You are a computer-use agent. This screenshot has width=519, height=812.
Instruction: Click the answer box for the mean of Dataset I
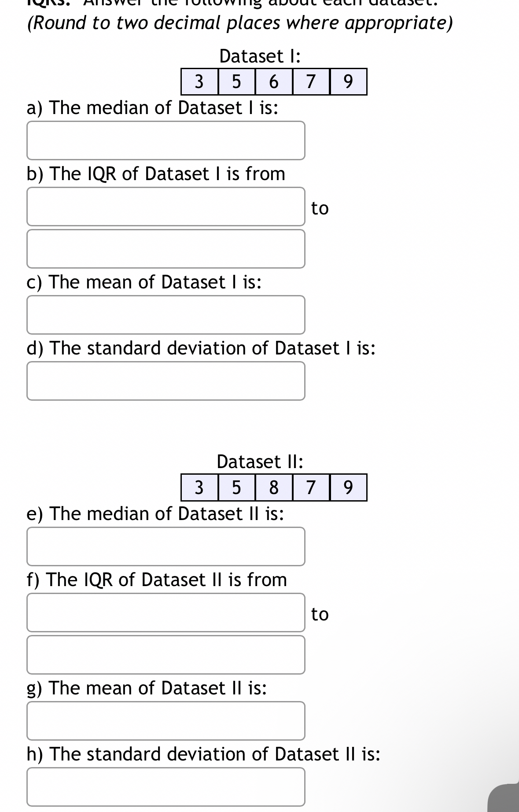click(x=166, y=315)
